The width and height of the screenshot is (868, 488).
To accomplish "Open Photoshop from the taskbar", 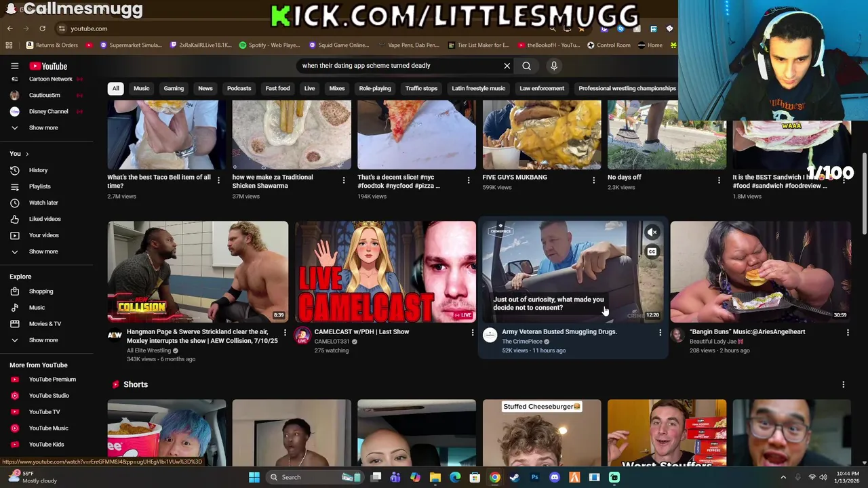I will coord(534,477).
